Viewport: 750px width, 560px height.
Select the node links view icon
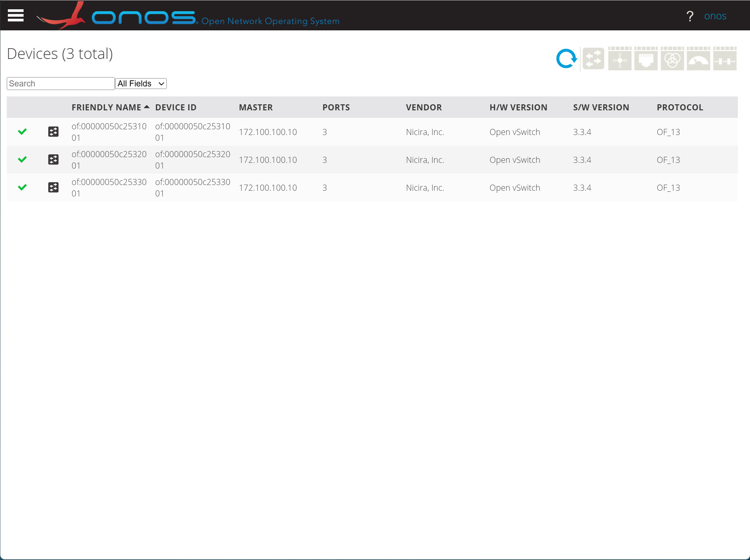click(x=620, y=59)
